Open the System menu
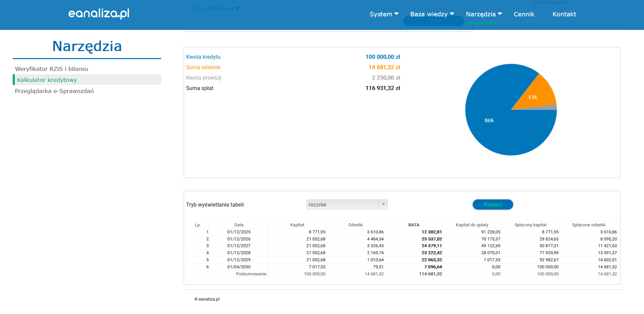 (384, 14)
